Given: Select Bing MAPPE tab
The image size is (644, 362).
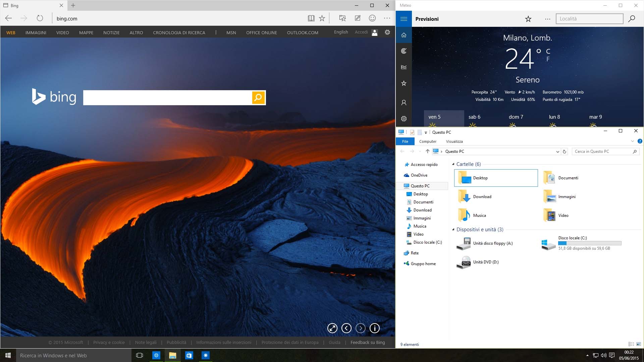Looking at the screenshot, I should 86,33.
